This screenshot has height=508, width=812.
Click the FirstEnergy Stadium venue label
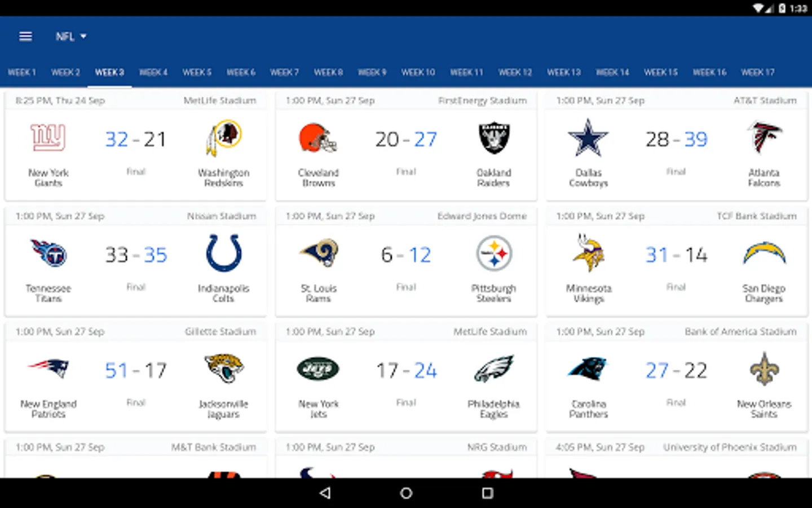click(x=482, y=100)
